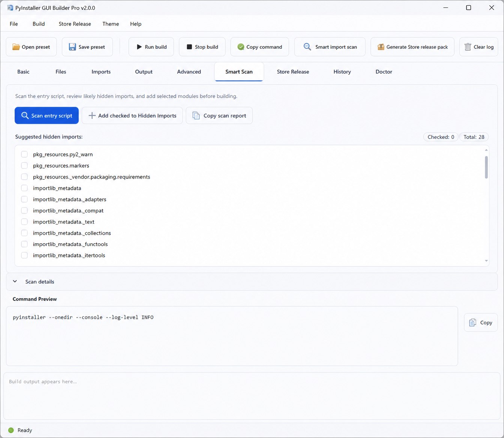Click Generate Store release pack label

pos(417,47)
